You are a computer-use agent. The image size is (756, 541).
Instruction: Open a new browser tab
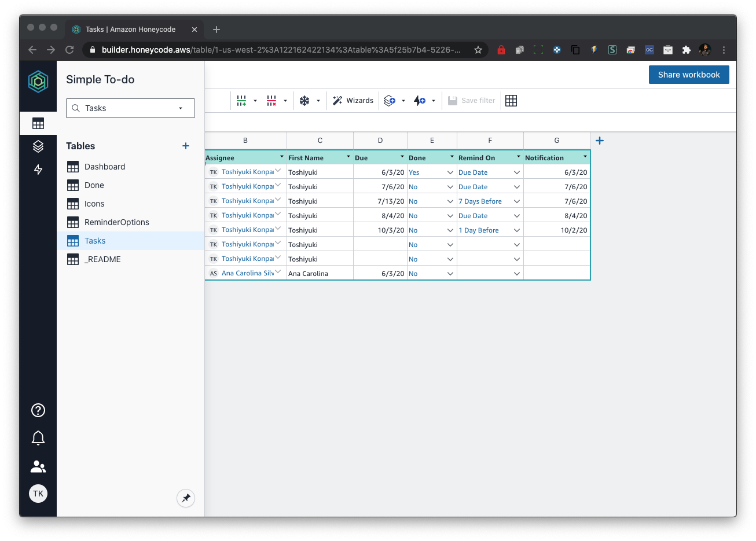click(216, 30)
